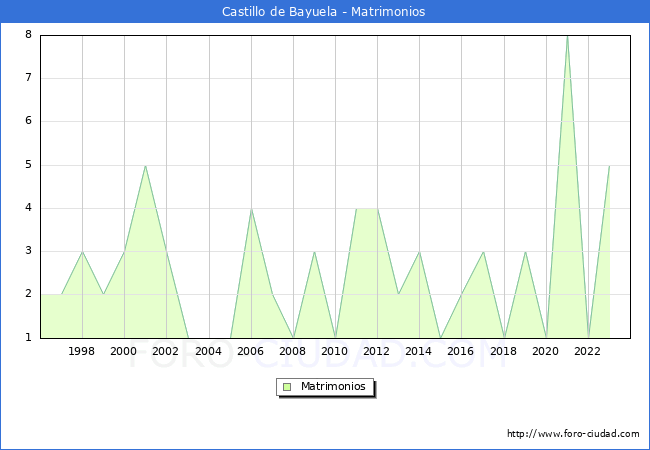Click the 2006 peak data point at 4
The height and width of the screenshot is (450, 650).
point(251,209)
